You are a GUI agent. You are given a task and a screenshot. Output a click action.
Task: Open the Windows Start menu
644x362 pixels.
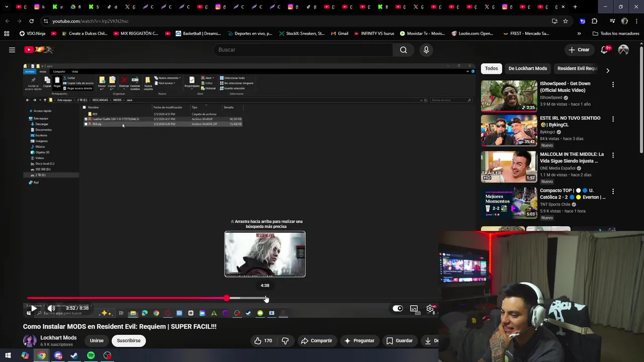point(8,355)
